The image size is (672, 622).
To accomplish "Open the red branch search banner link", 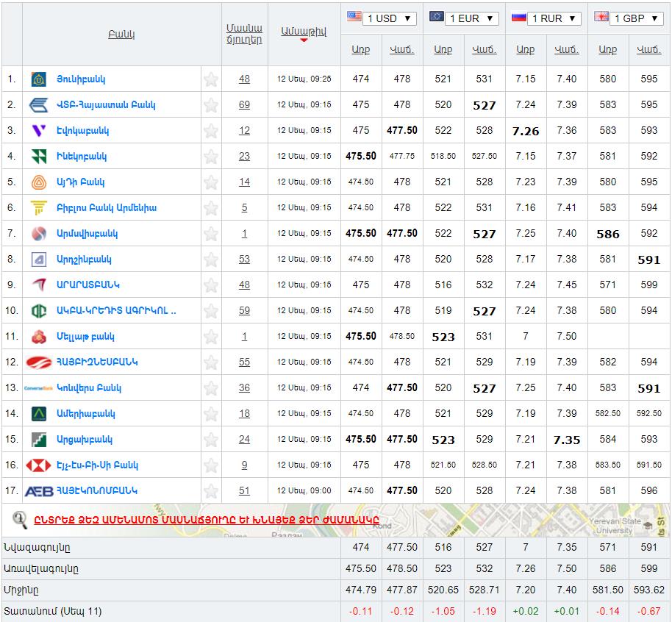I will point(207,520).
